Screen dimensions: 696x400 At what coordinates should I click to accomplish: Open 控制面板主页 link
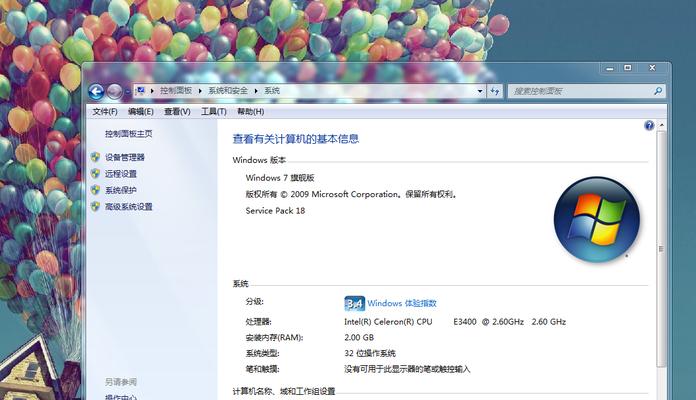[129, 134]
